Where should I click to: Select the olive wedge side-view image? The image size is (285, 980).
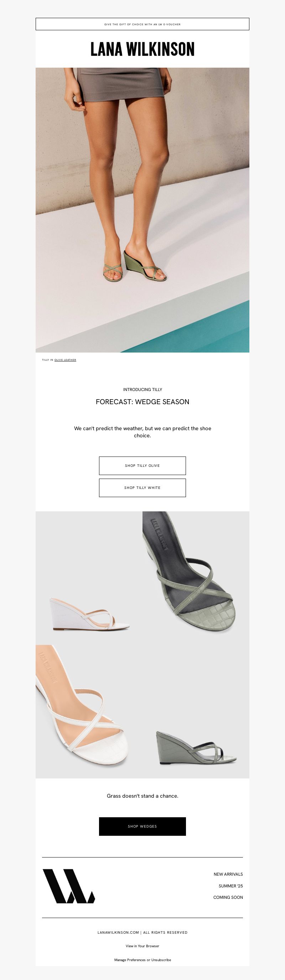click(x=196, y=711)
